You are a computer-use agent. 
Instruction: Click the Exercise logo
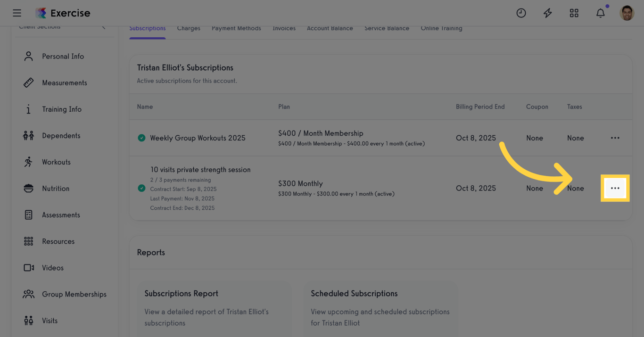click(63, 13)
